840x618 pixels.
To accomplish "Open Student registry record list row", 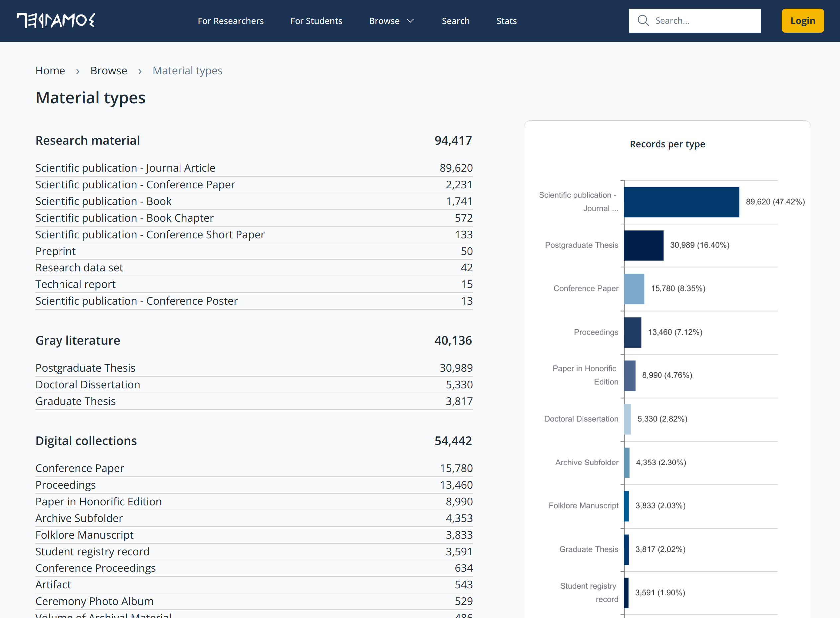I will click(x=254, y=552).
